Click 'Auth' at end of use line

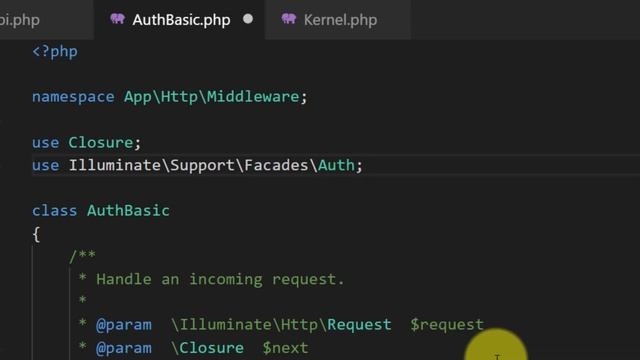click(336, 165)
